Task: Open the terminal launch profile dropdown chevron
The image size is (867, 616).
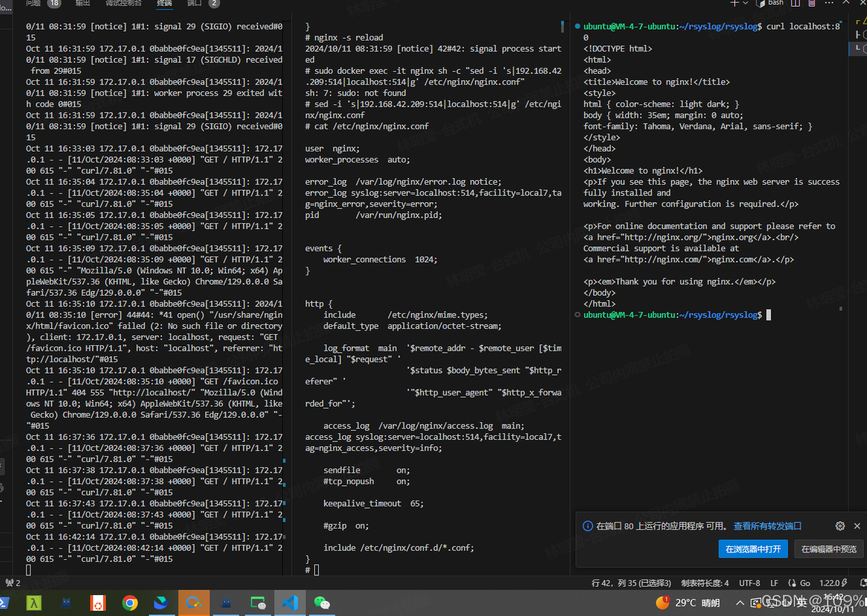Action: (745, 3)
